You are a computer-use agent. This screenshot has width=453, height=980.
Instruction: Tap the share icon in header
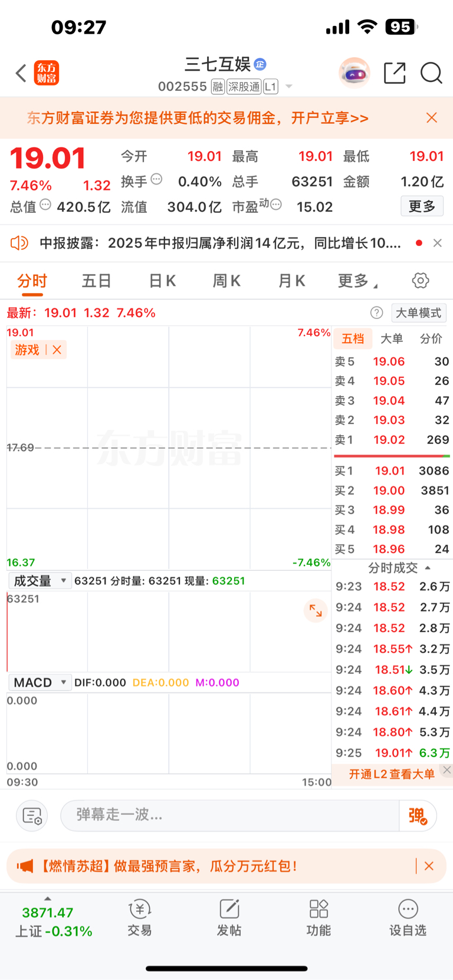point(395,73)
